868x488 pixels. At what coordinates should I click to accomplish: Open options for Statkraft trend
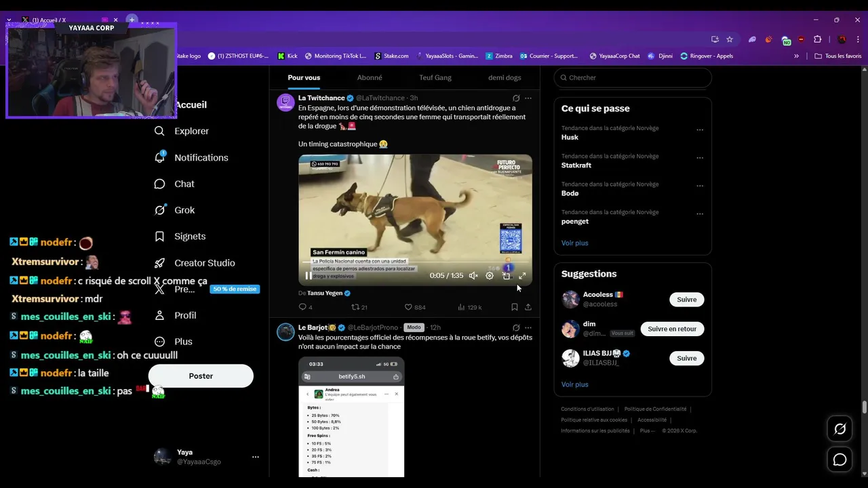700,158
